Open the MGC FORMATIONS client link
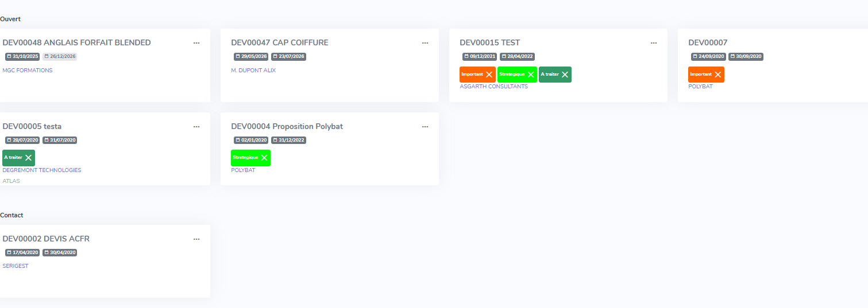Image resolution: width=868 pixels, height=308 pixels. coord(28,71)
